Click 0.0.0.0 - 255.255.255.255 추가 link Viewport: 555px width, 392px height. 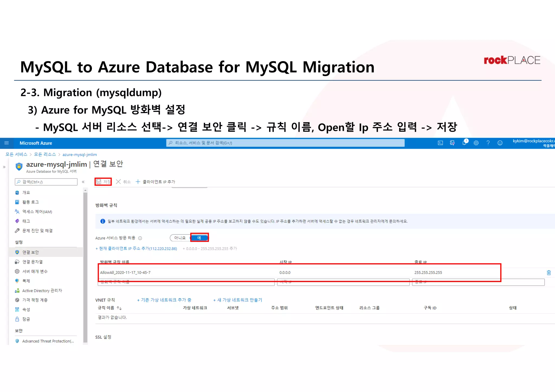(210, 249)
